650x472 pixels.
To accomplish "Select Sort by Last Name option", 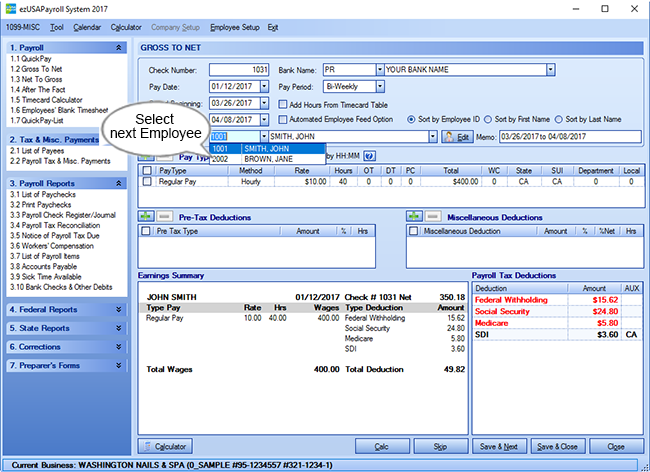I will pos(557,119).
